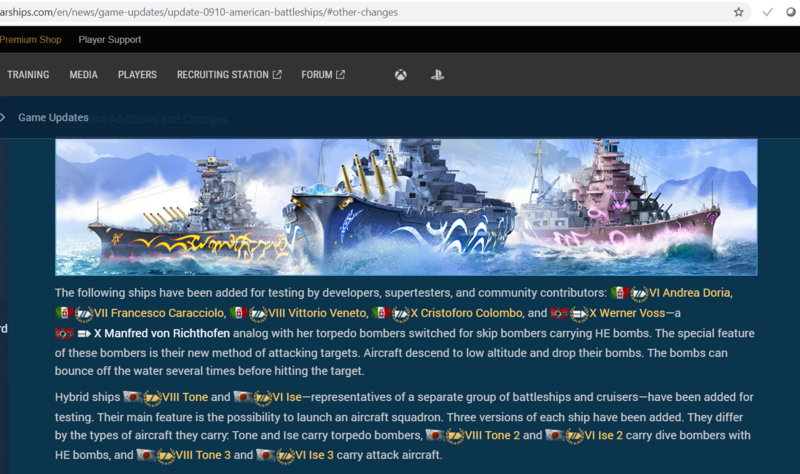Image resolution: width=800 pixels, height=474 pixels.
Task: Click the PlayStation platform icon
Action: 437,75
